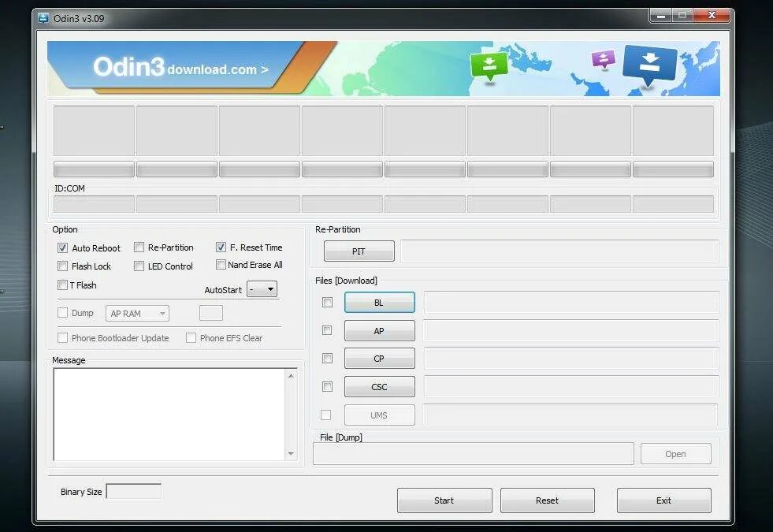Click the UMS button
This screenshot has height=532, width=773.
pos(379,415)
